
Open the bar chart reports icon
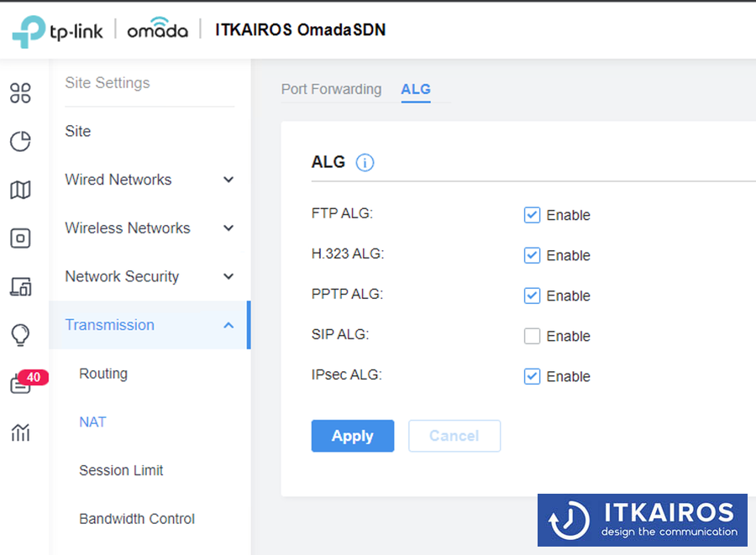click(x=20, y=432)
